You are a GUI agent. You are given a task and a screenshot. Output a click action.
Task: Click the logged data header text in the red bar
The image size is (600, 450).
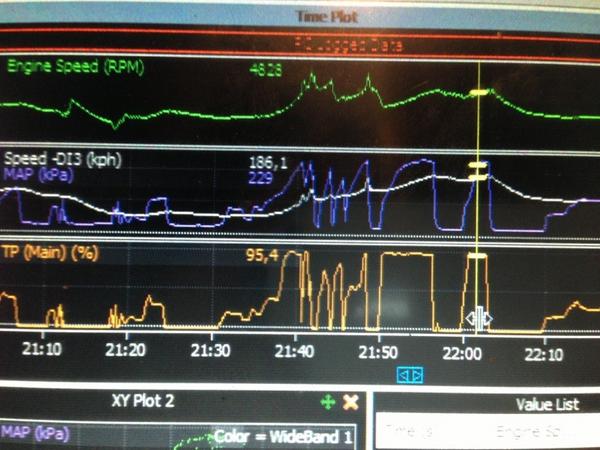[349, 46]
